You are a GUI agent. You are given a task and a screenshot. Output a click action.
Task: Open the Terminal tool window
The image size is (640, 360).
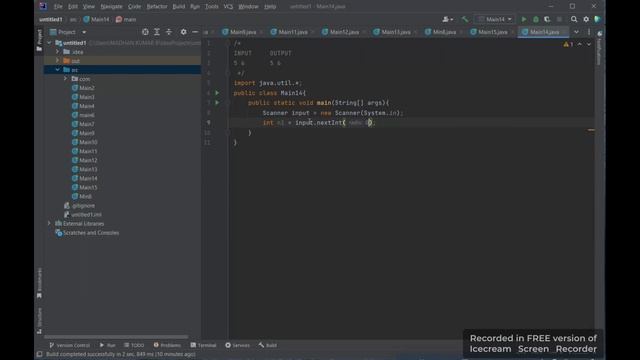203,345
